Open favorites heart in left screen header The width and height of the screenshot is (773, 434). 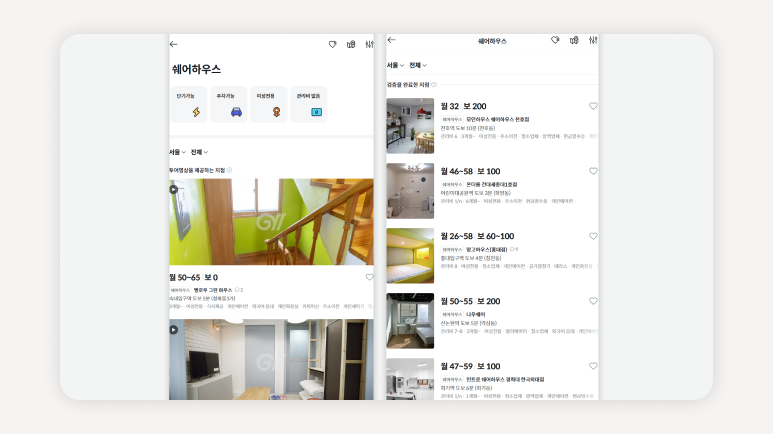[x=333, y=44]
